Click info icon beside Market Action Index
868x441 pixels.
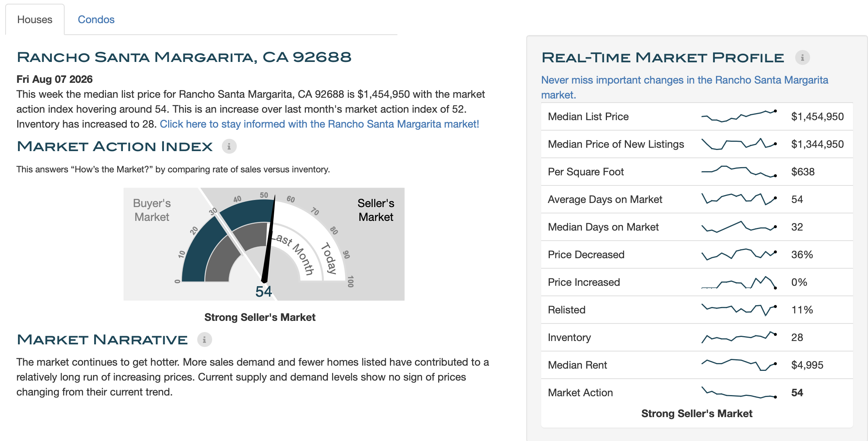[x=229, y=147]
